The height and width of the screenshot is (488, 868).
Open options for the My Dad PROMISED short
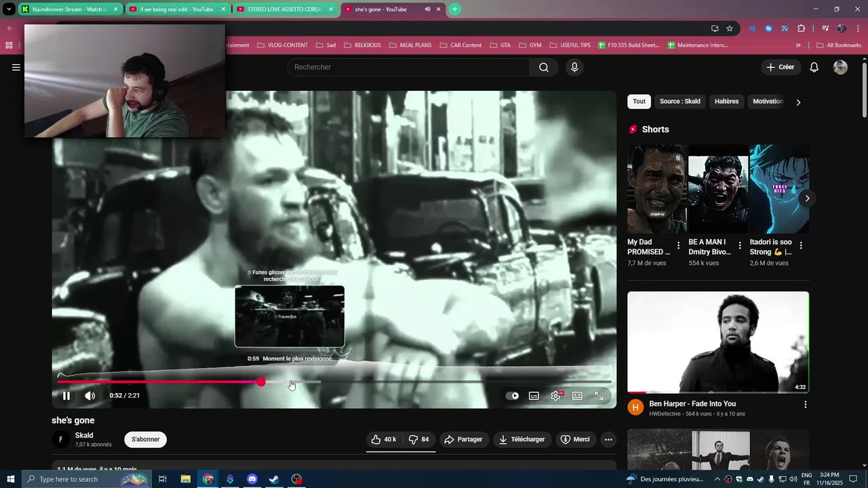click(678, 245)
